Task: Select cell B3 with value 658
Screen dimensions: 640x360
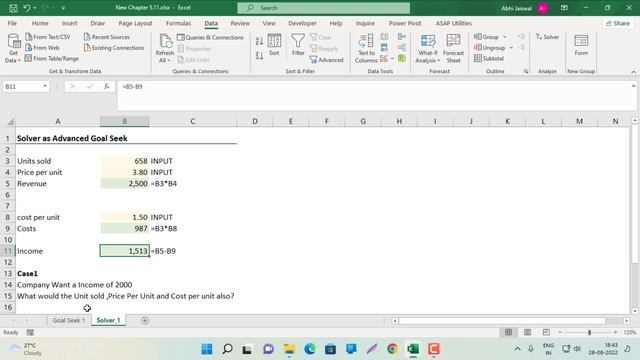Action: (124, 161)
